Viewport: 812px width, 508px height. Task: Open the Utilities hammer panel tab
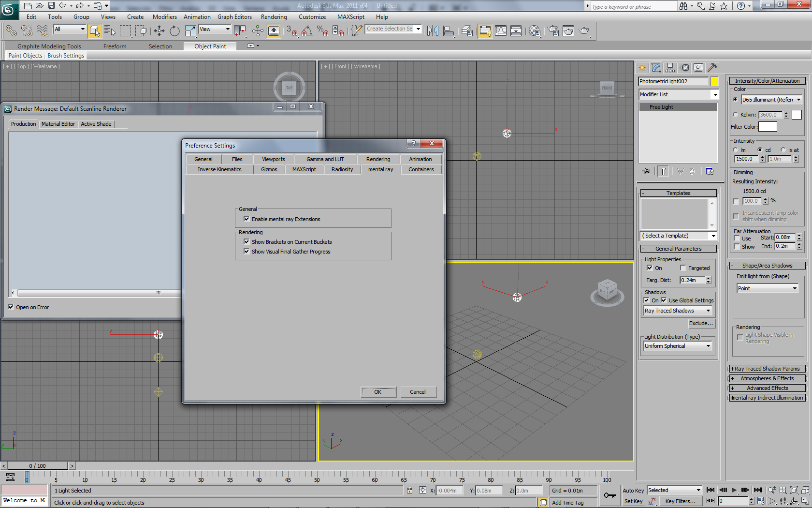(x=712, y=68)
